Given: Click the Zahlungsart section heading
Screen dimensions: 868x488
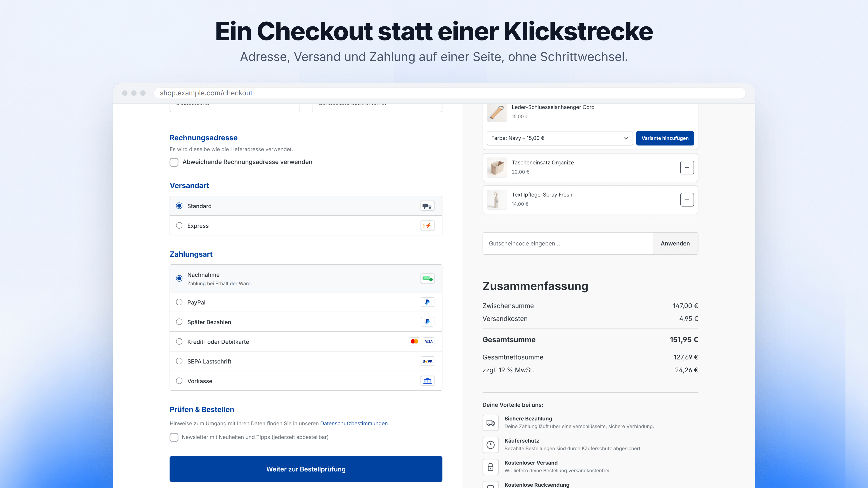Looking at the screenshot, I should [x=191, y=254].
